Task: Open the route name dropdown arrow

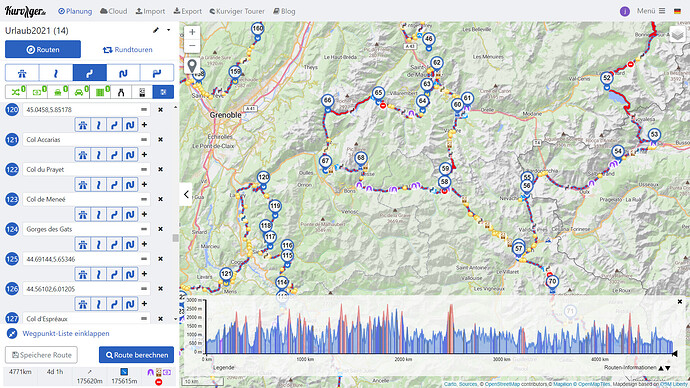Action: tap(169, 30)
